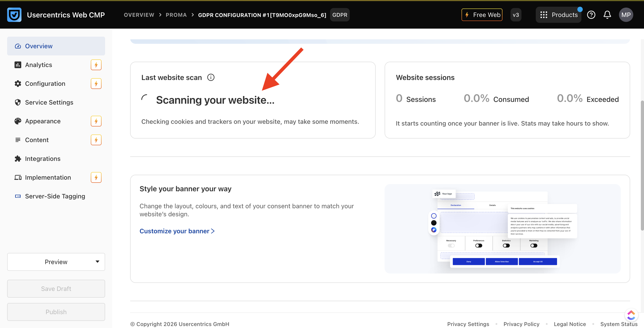Follow the Customize your banner link
Viewport: 644px width, 328px height.
177,231
